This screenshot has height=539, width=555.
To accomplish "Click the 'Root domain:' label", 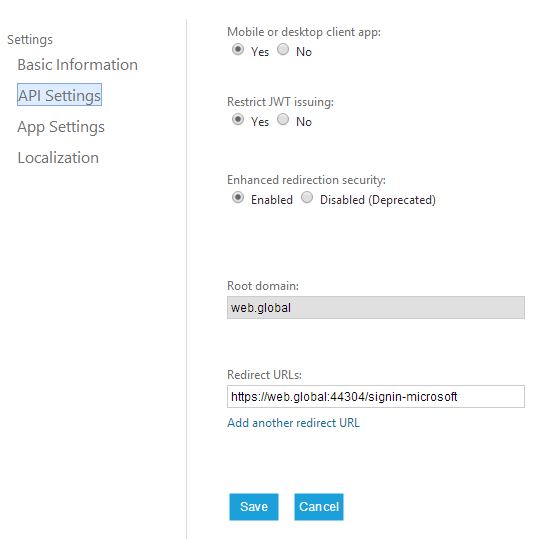I will tap(263, 286).
